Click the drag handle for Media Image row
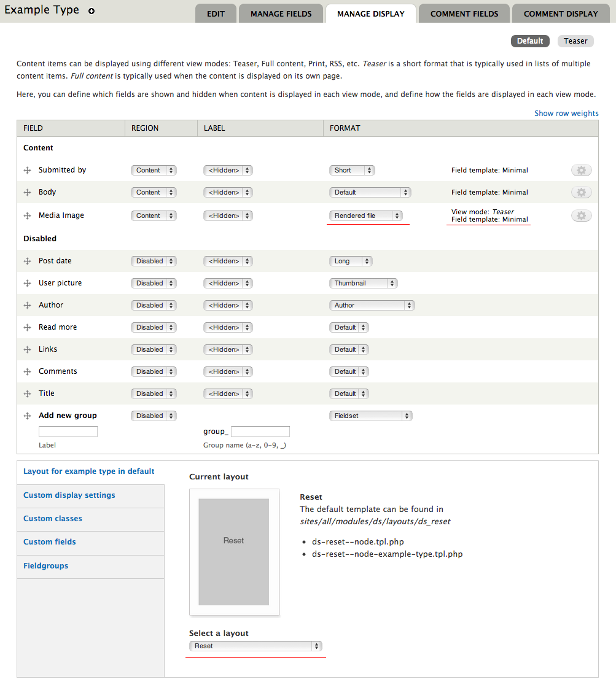The image size is (616, 682). click(27, 216)
